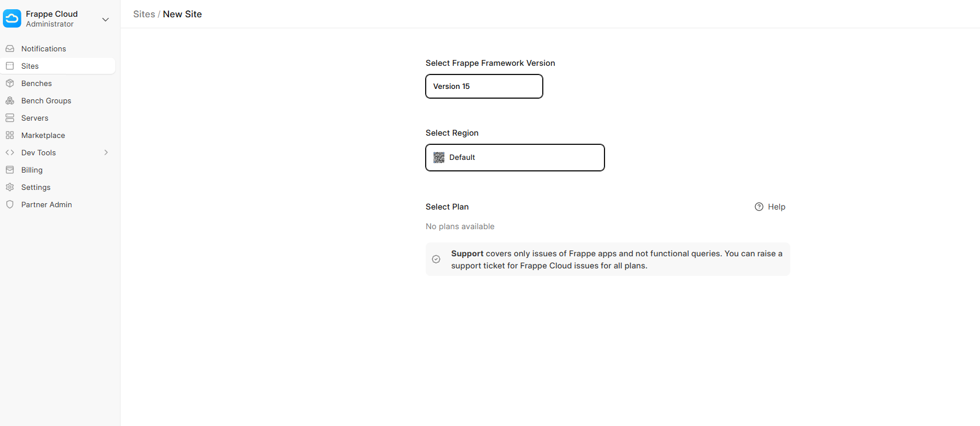Click the Benches cube icon
Screen dimensions: 980x426
tap(10, 83)
